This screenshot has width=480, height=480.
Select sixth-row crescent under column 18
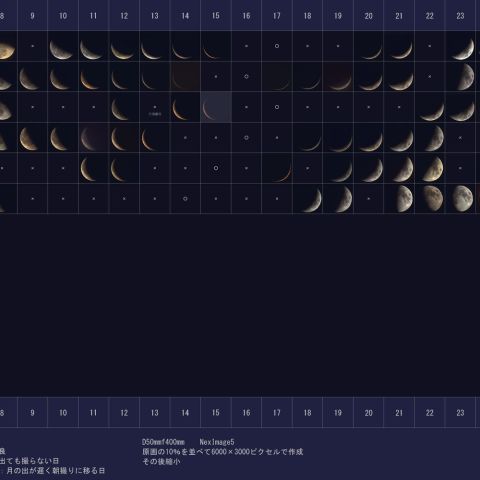tap(312, 201)
